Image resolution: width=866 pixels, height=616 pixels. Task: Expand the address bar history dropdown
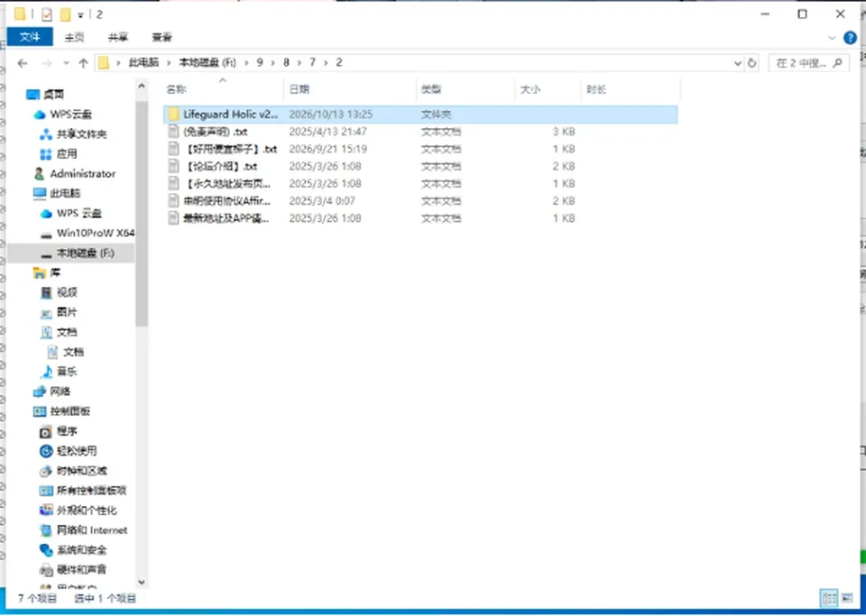737,63
